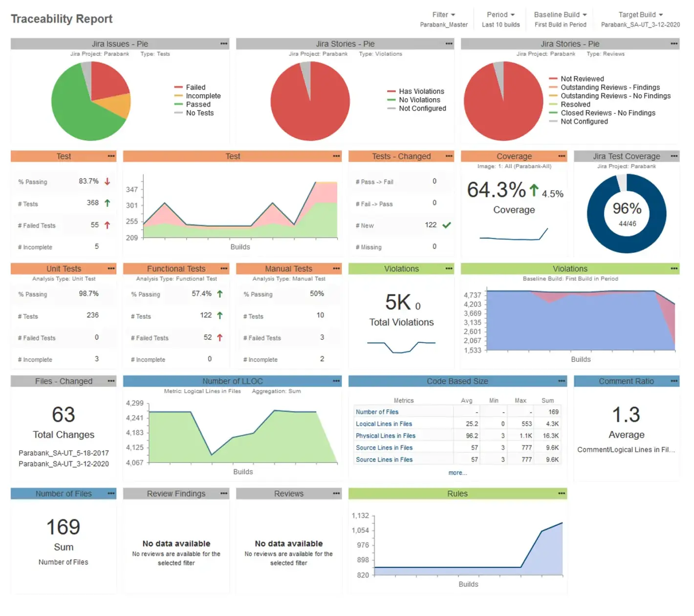Open the Baseline Build dropdown
The width and height of the screenshot is (694, 616).
(560, 15)
